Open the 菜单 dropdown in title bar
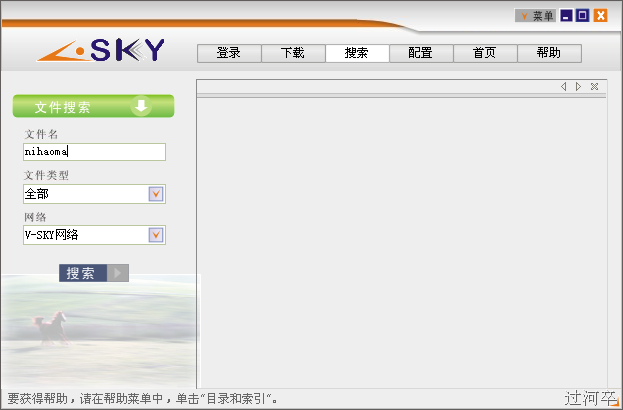This screenshot has width=623, height=410. 535,16
